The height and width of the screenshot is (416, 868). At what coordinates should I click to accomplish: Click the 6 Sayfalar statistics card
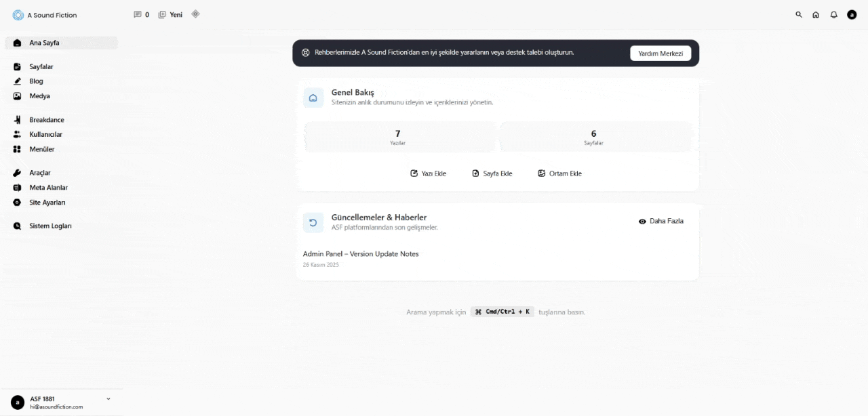tap(594, 137)
